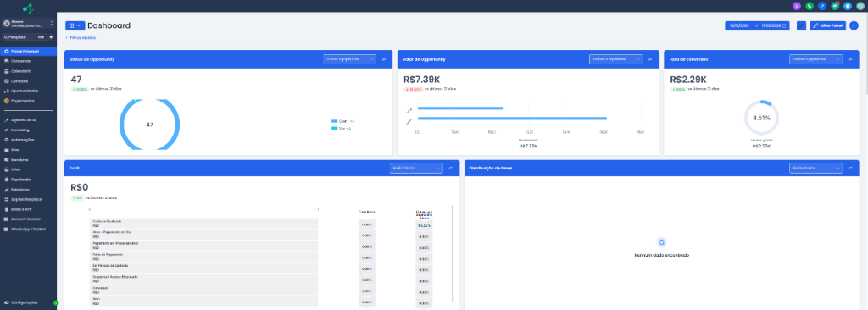This screenshot has width=868, height=310.
Task: Click the Reputação icon in sidebar
Action: (6, 180)
